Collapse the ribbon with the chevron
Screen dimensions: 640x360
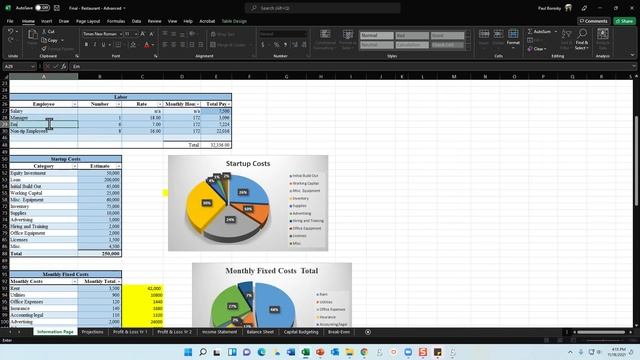tap(632, 55)
